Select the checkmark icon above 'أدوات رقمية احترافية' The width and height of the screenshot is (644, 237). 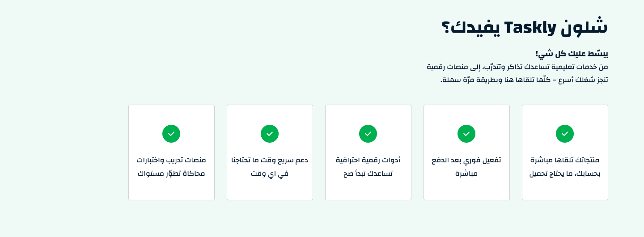368,134
